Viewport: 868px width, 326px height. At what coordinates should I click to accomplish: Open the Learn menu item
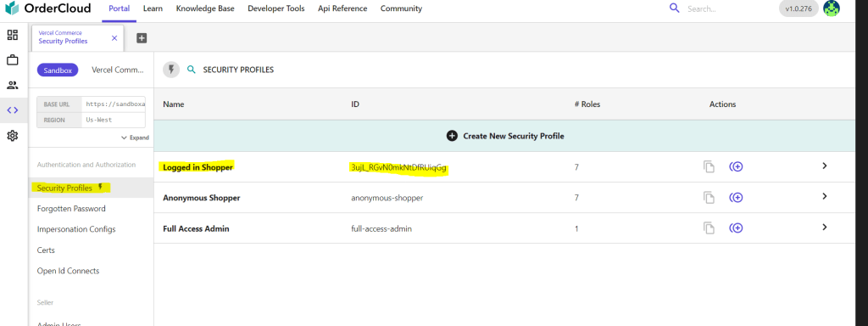click(153, 8)
